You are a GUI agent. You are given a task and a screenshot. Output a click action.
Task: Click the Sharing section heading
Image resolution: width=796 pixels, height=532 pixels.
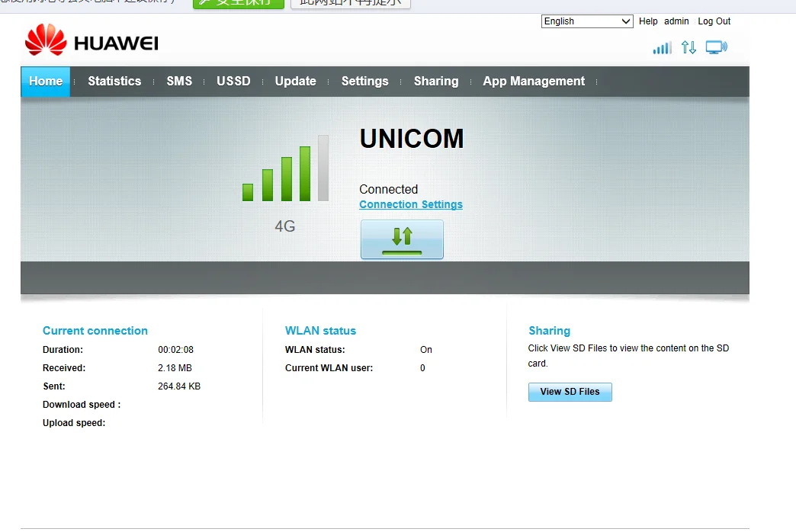click(549, 331)
